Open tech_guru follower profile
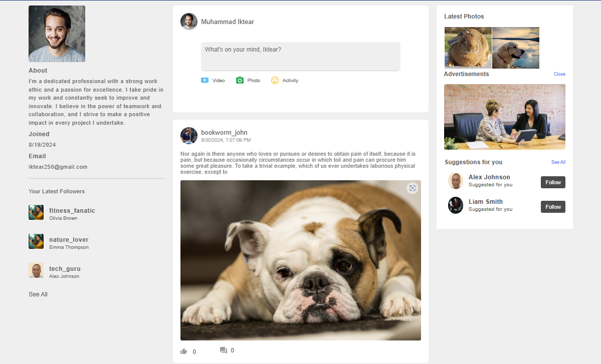The image size is (601, 364). (x=65, y=269)
